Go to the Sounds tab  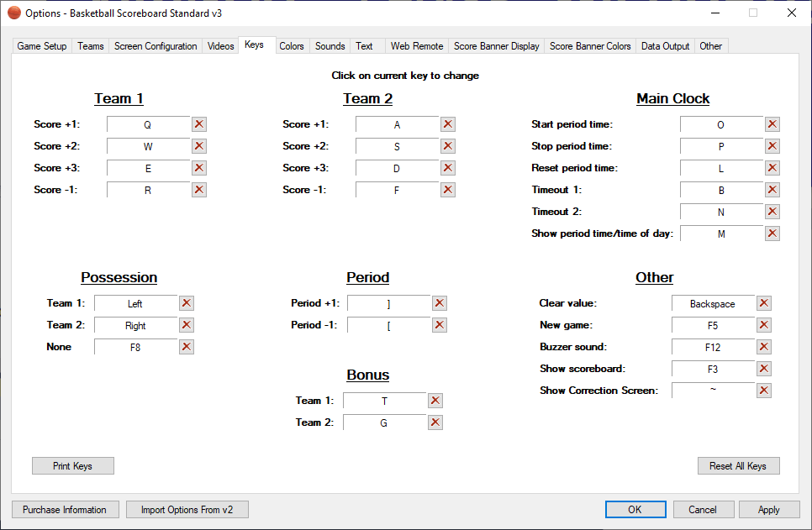(x=330, y=46)
